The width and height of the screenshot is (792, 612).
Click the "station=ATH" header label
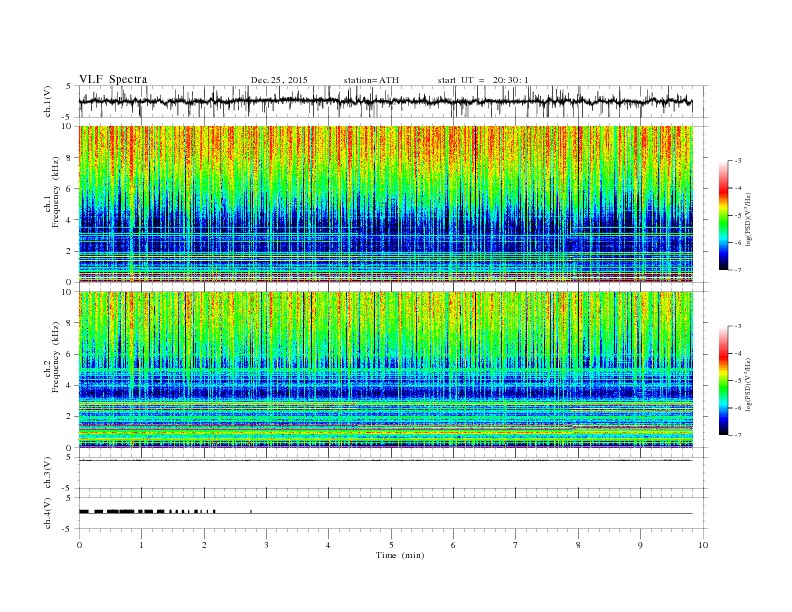click(x=371, y=80)
